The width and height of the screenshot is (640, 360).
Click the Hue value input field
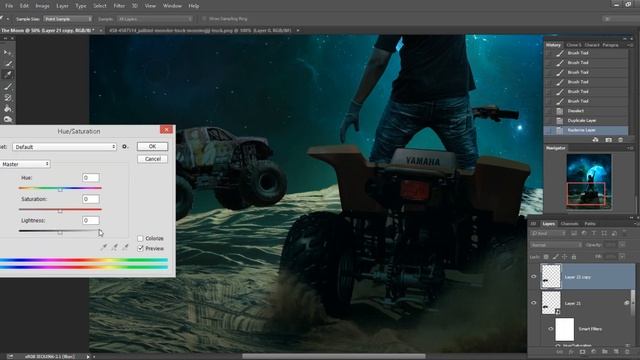[x=91, y=178]
